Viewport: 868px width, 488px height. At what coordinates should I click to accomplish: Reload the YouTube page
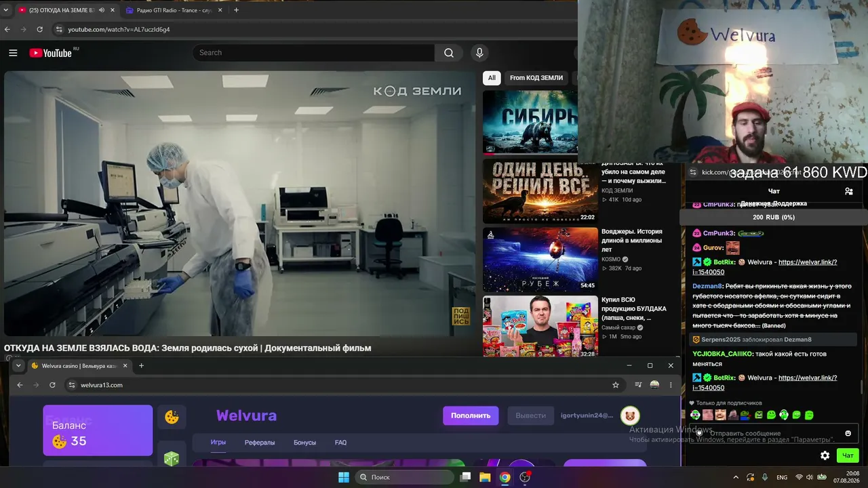pyautogui.click(x=40, y=30)
